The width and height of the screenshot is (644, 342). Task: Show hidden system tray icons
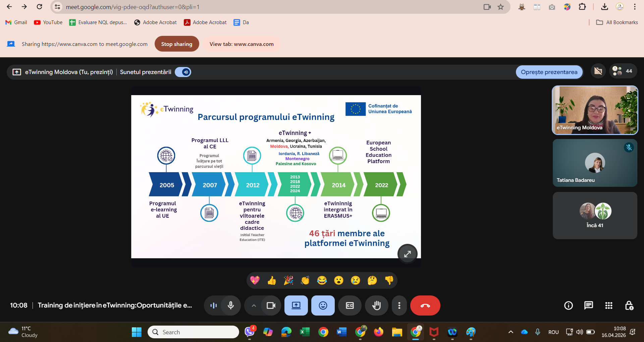tap(511, 332)
